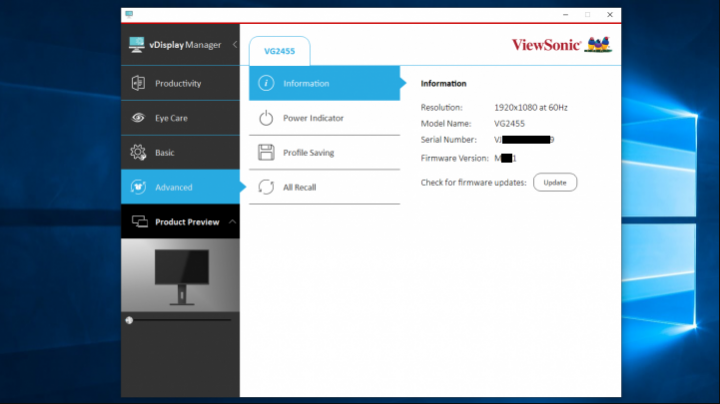Click the Product Preview header
The height and width of the screenshot is (404, 720).
tap(180, 222)
